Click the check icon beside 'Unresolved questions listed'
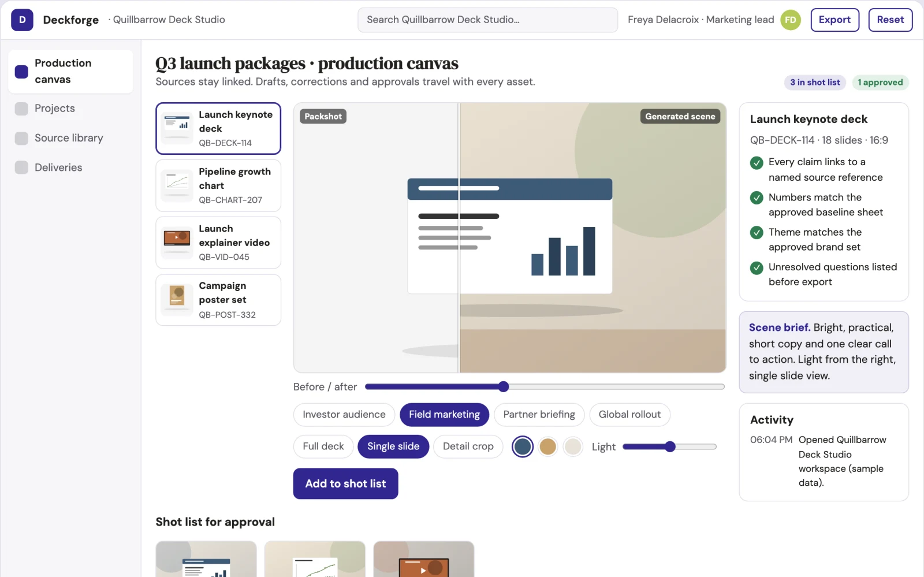Viewport: 924px width, 577px height. click(x=757, y=268)
